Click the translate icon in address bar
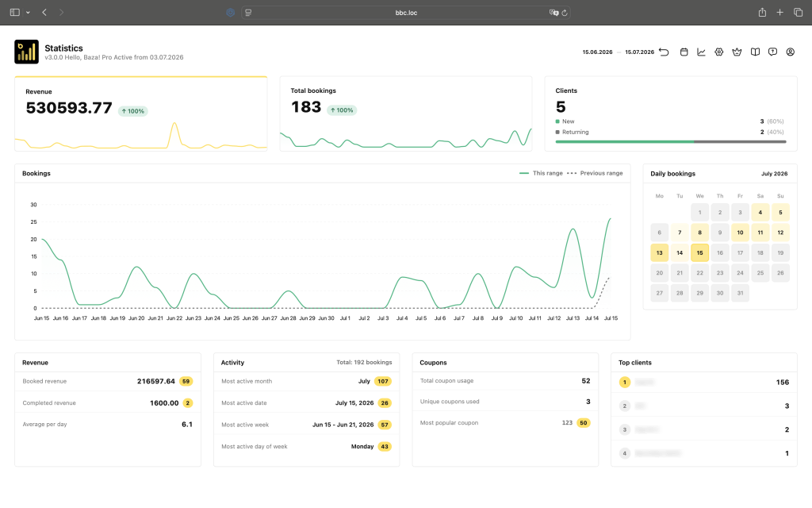Viewport: 812px width, 508px height. pos(553,13)
